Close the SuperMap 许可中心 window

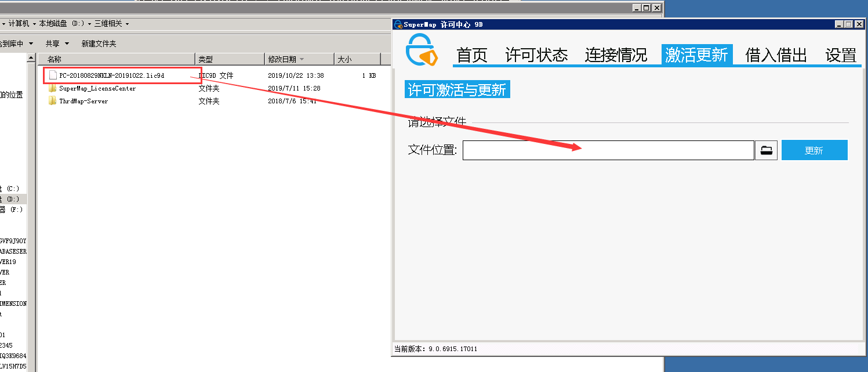click(x=859, y=24)
